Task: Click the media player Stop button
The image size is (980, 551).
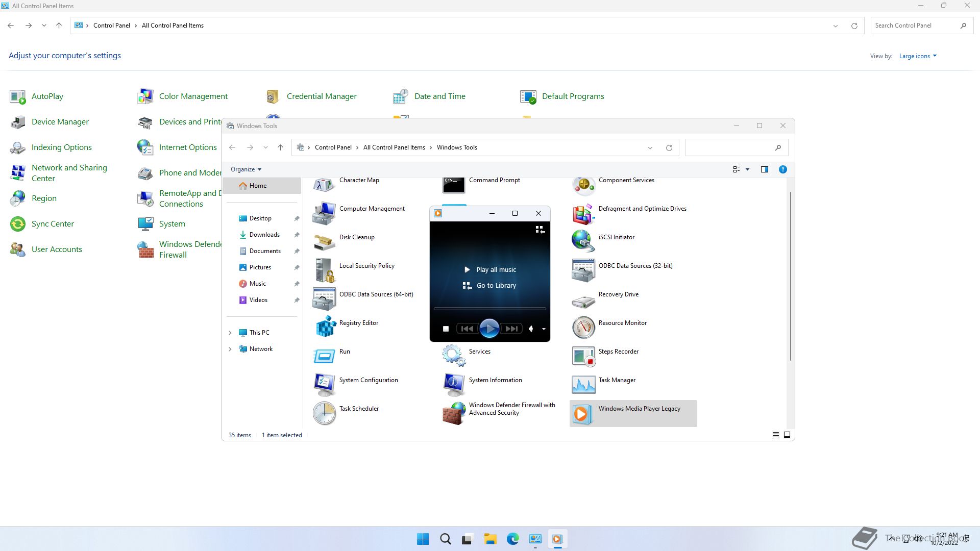Action: click(x=446, y=329)
